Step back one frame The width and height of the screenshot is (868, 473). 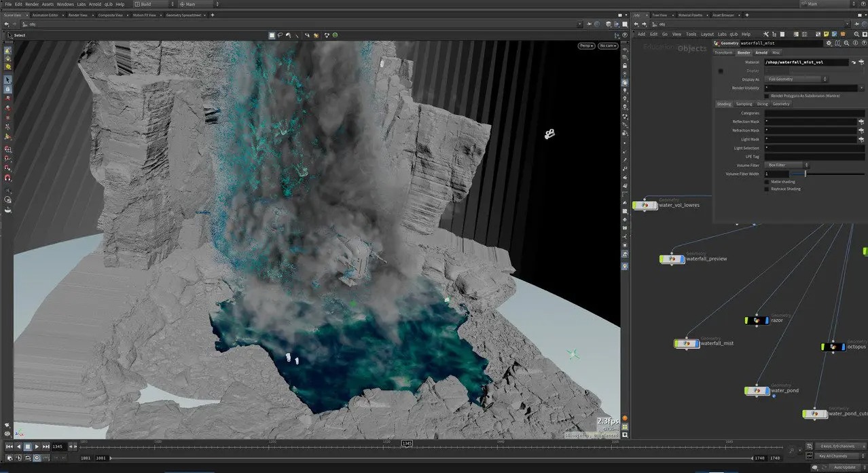coord(71,447)
